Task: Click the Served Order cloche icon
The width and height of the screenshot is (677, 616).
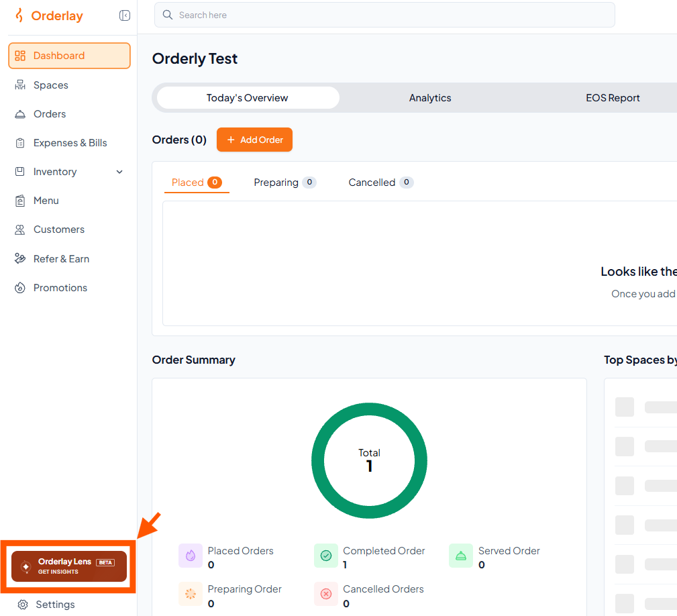Action: point(461,556)
